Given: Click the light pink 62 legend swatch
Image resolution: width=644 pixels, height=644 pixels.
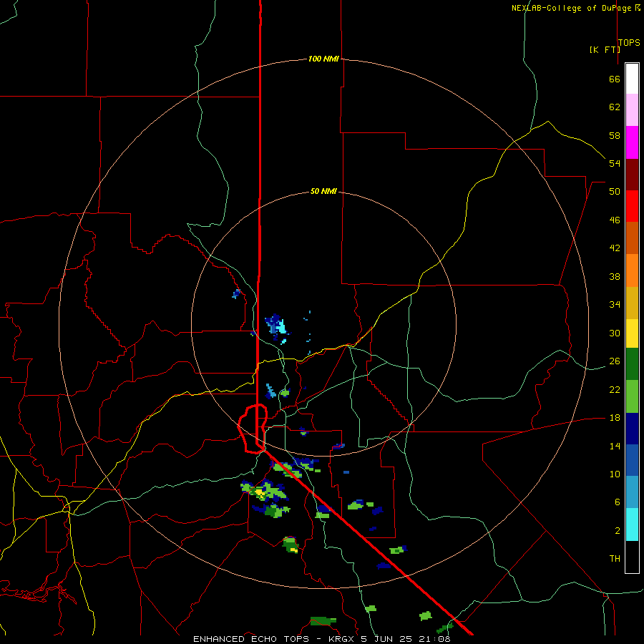Looking at the screenshot, I should 632,109.
